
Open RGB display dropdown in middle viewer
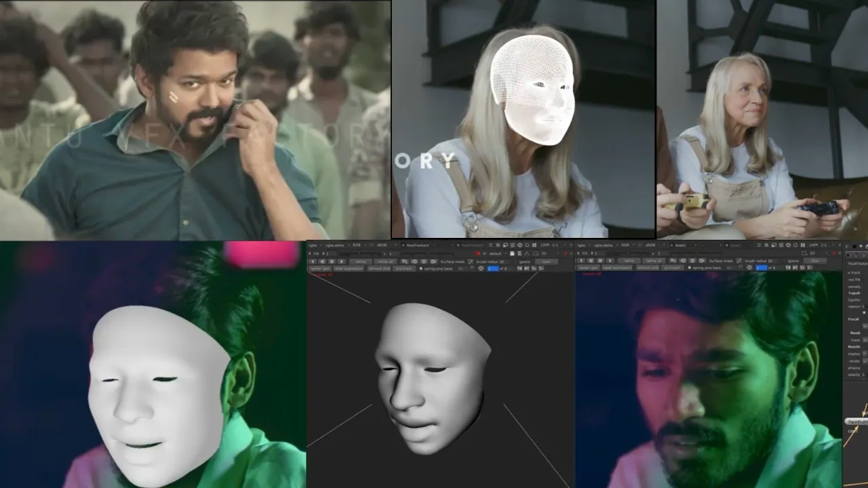359,245
